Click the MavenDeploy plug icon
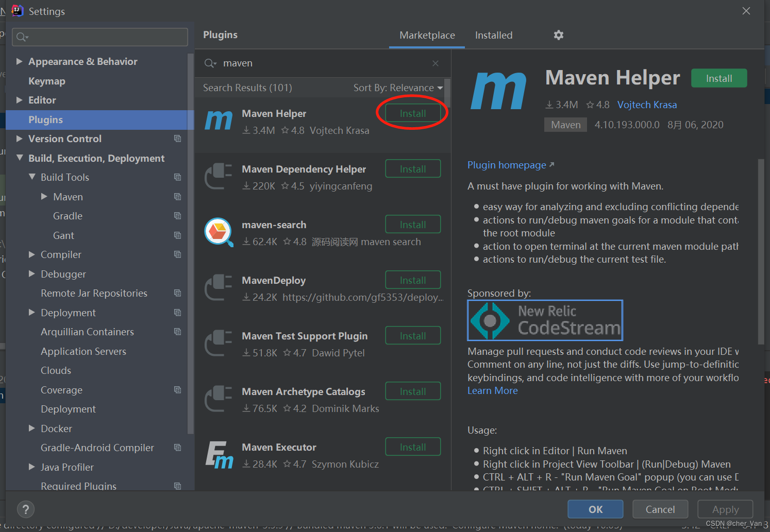Image resolution: width=770 pixels, height=532 pixels. point(219,287)
